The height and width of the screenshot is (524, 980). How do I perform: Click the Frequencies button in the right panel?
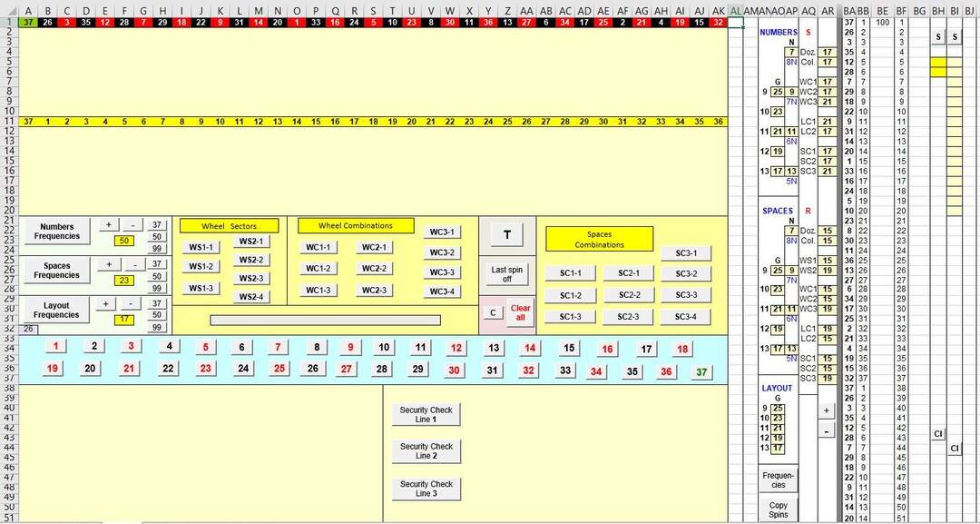pyautogui.click(x=777, y=481)
